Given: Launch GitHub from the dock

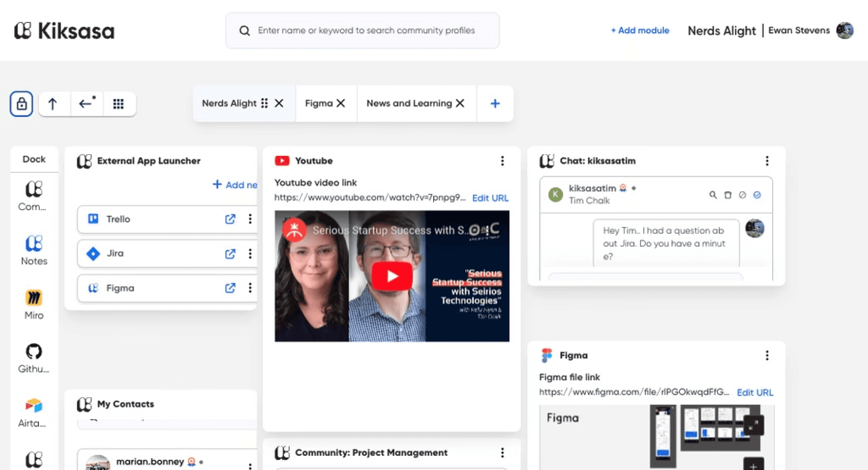Looking at the screenshot, I should point(33,358).
